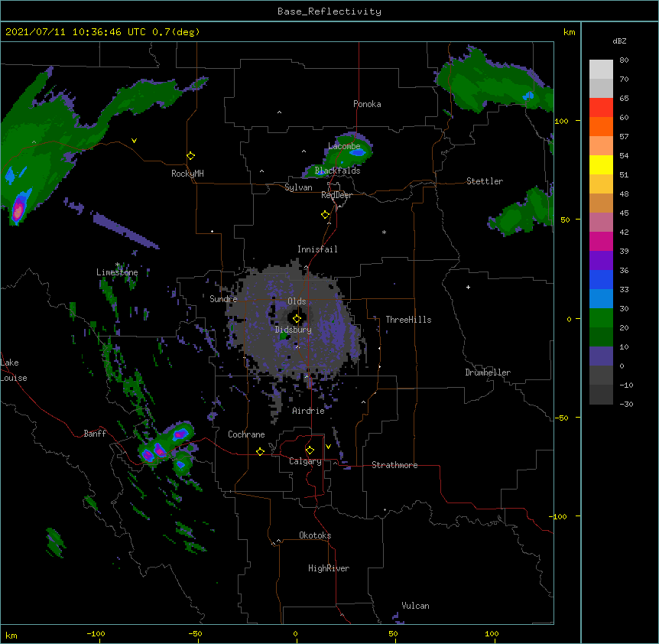659x644 pixels.
Task: Pick the red 60–65 dBZ legend swatch
Action: (x=601, y=108)
